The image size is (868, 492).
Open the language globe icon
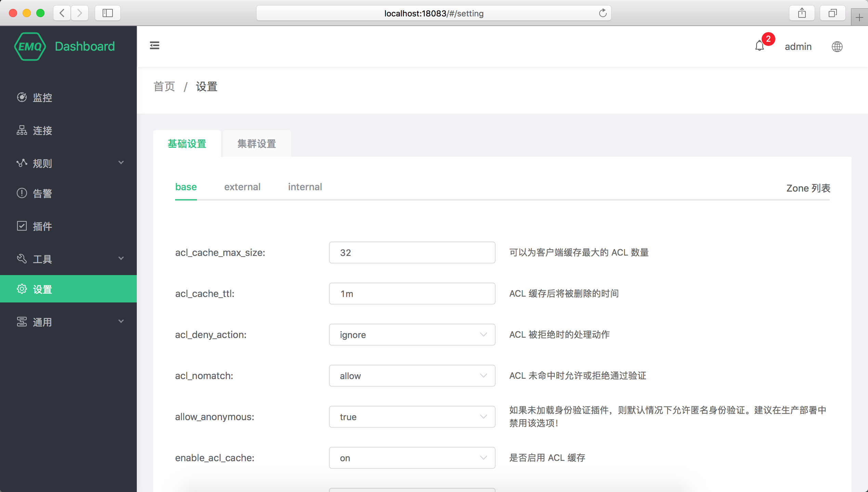pos(837,47)
